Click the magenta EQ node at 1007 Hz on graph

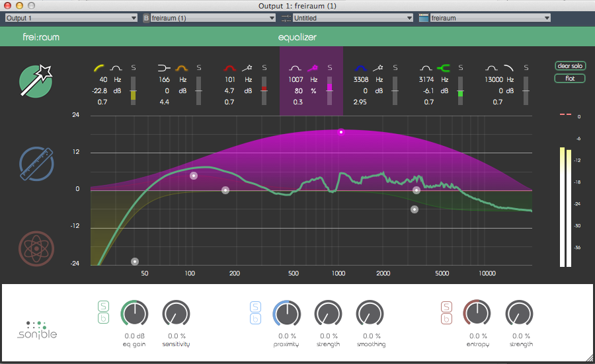[341, 132]
